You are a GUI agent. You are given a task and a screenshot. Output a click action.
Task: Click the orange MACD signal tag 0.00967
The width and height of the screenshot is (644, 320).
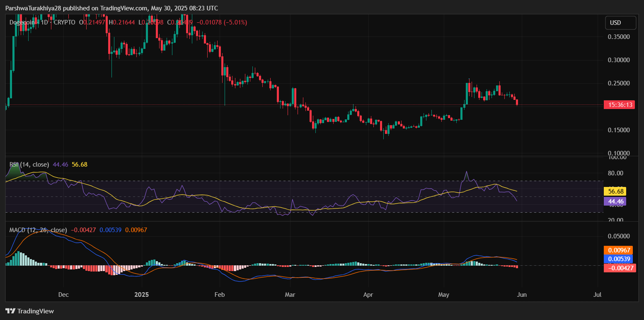click(x=620, y=250)
